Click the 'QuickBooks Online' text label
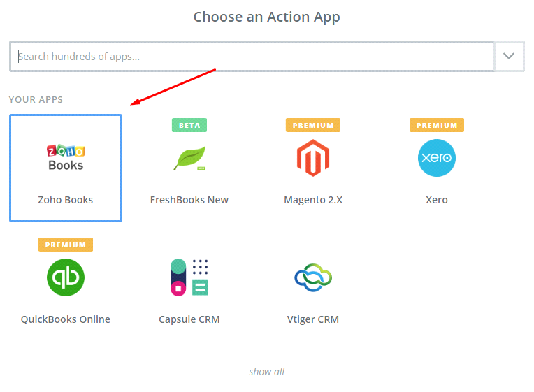This screenshot has width=534, height=392. tap(66, 319)
